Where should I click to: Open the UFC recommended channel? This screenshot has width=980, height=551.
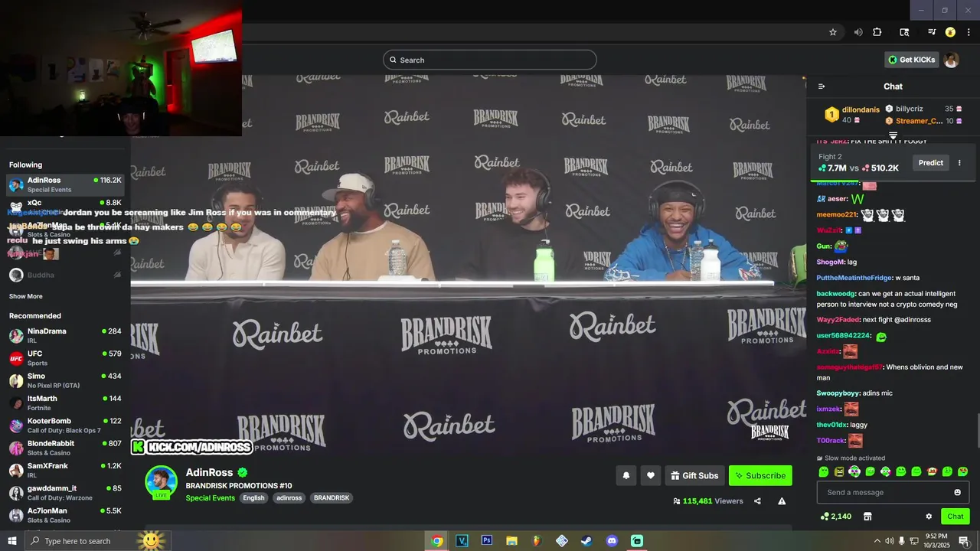65,358
